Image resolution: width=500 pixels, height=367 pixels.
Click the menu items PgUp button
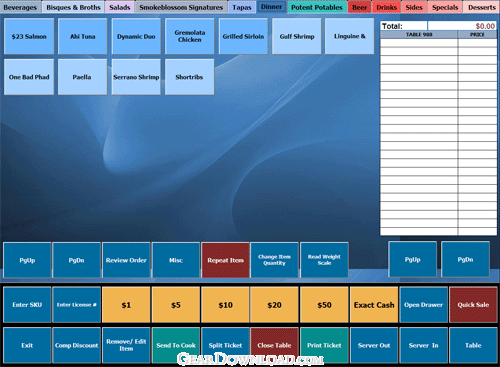pyautogui.click(x=27, y=260)
